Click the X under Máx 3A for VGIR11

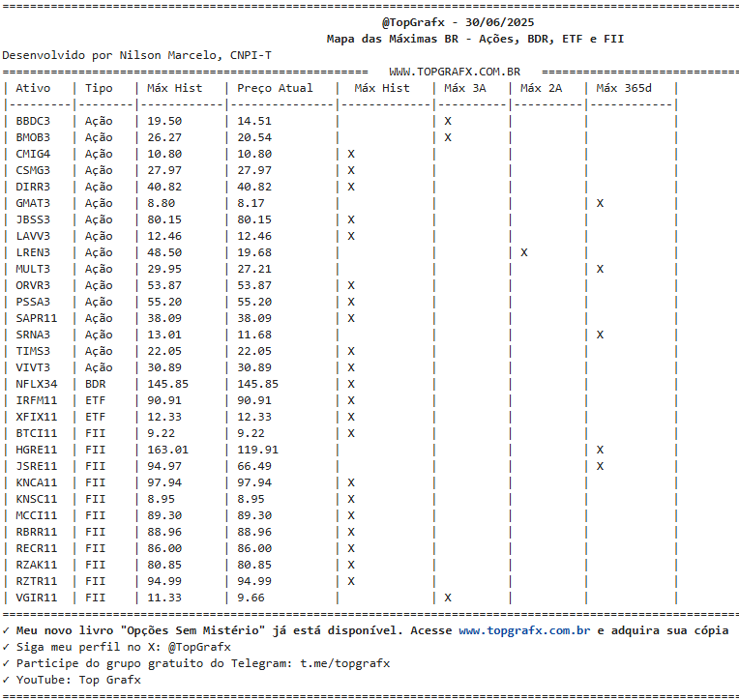(x=448, y=598)
